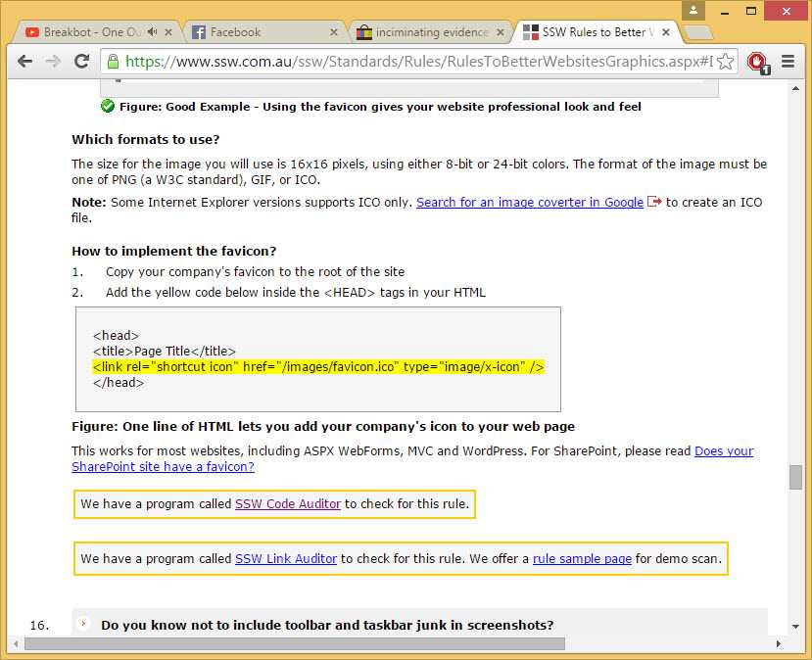Screen dimensions: 812x660
Task: Click the green HTTPS padlock icon
Action: point(113,62)
